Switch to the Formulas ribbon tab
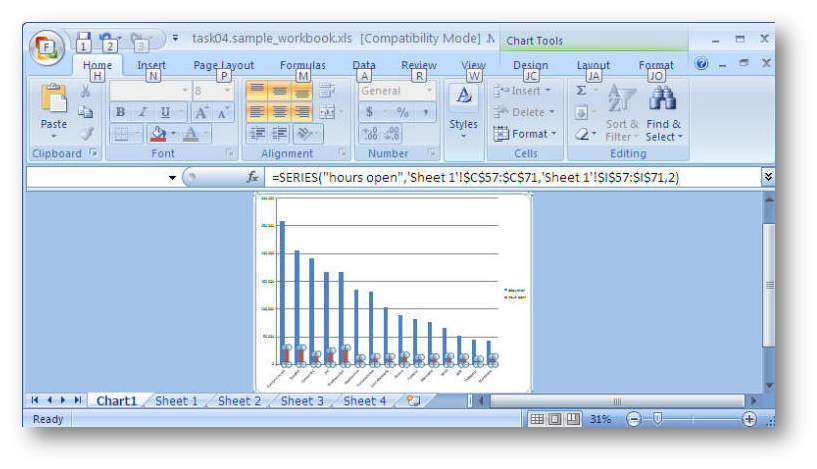The height and width of the screenshot is (469, 817). (302, 65)
